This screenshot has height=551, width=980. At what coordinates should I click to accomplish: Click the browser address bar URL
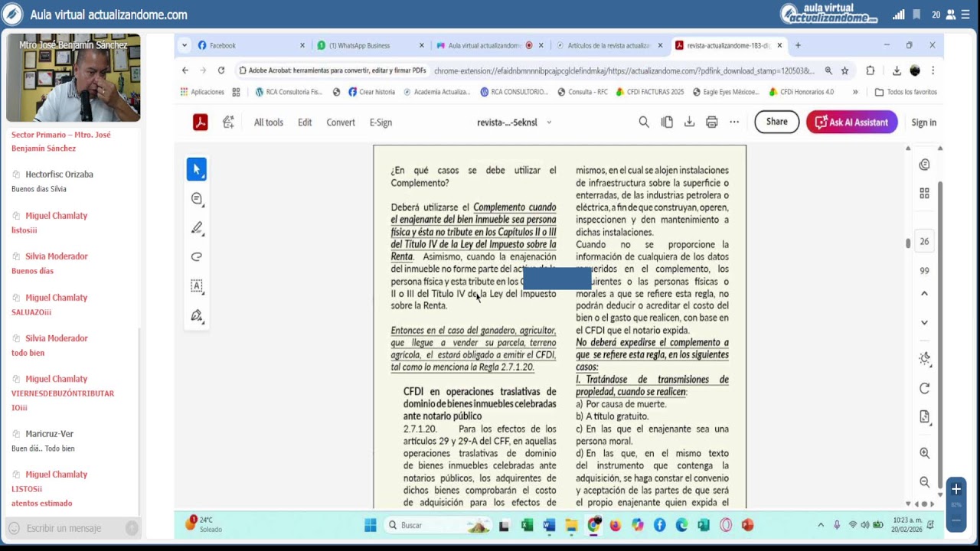point(624,70)
